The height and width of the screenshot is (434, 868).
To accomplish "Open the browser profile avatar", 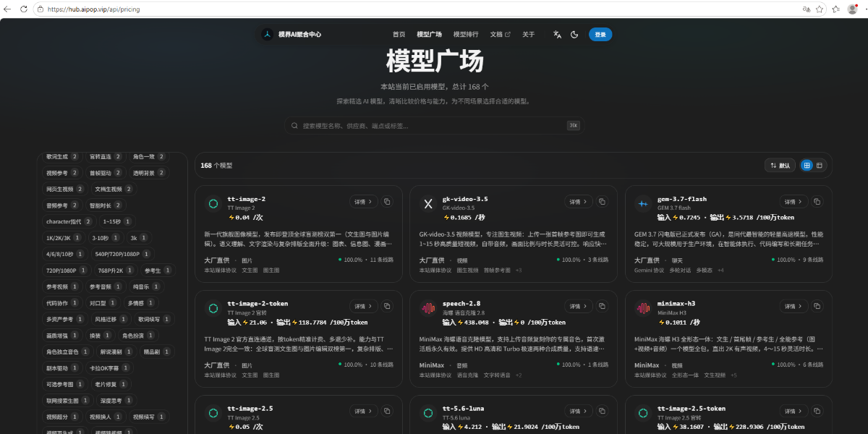I will point(852,9).
